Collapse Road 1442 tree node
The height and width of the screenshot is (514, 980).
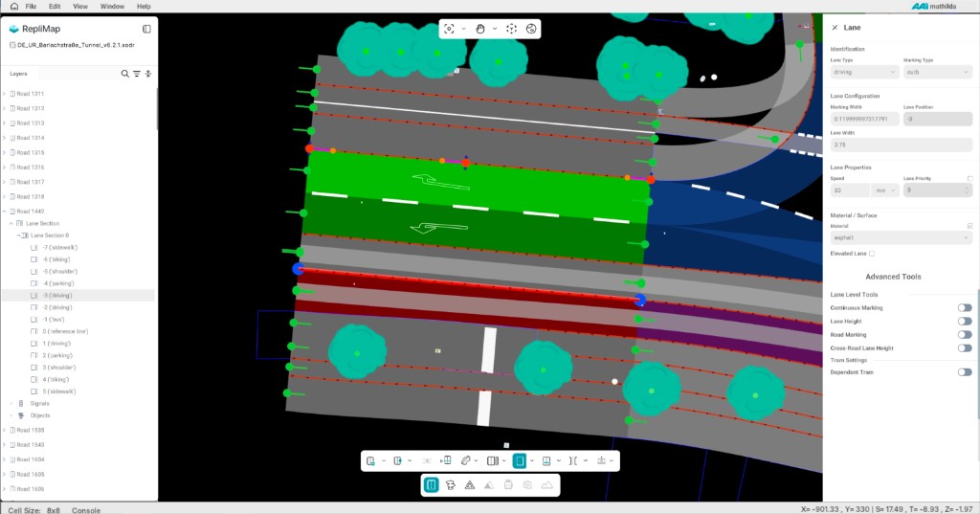[x=5, y=212]
